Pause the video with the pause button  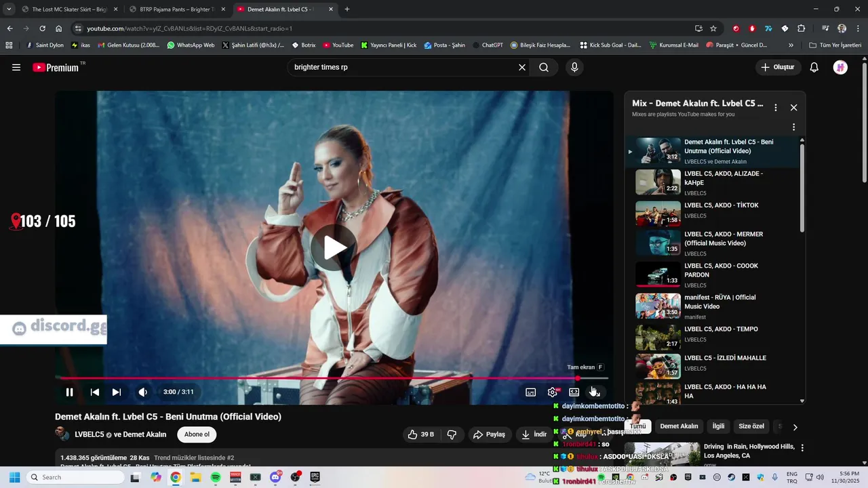pos(69,392)
